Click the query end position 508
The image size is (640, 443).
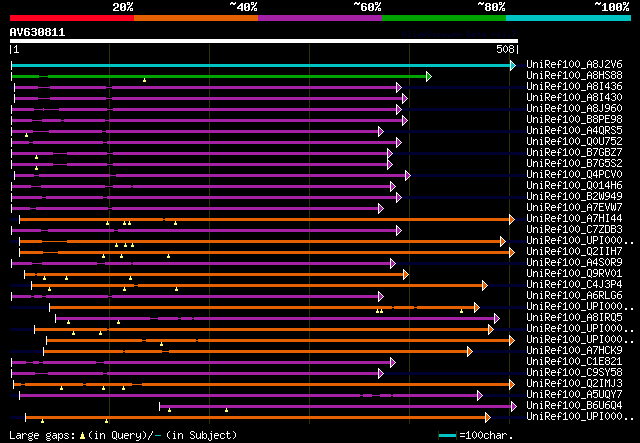click(x=505, y=50)
